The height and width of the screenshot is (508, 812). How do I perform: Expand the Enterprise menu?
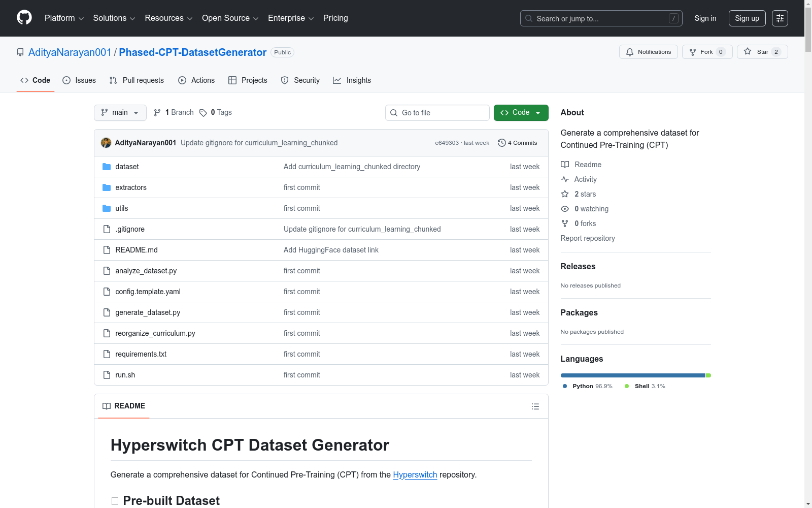291,18
